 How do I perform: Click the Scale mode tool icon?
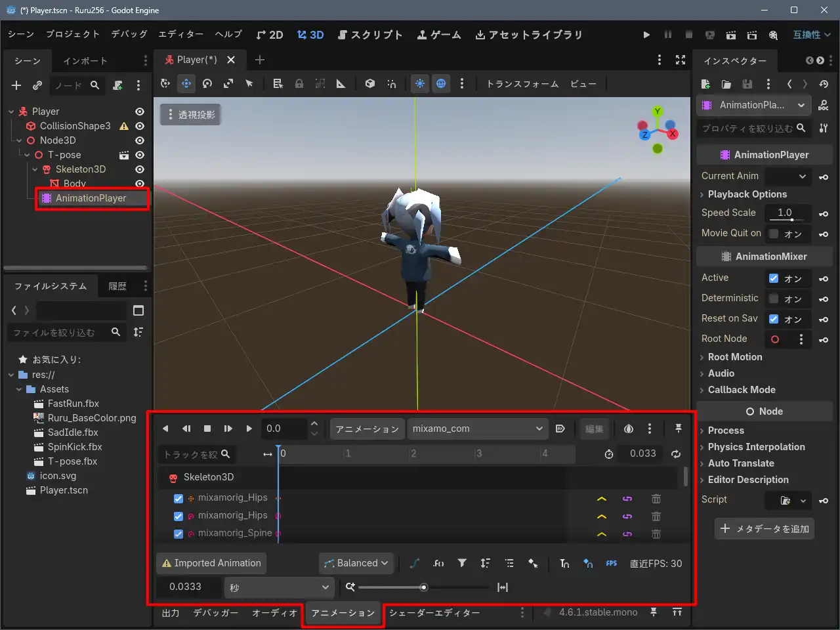(228, 83)
